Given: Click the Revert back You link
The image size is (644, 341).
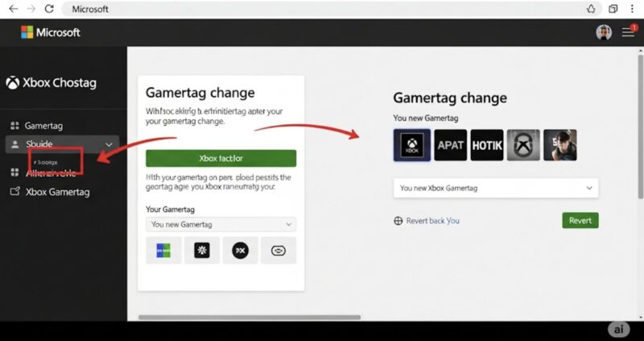Looking at the screenshot, I should pyautogui.click(x=433, y=221).
